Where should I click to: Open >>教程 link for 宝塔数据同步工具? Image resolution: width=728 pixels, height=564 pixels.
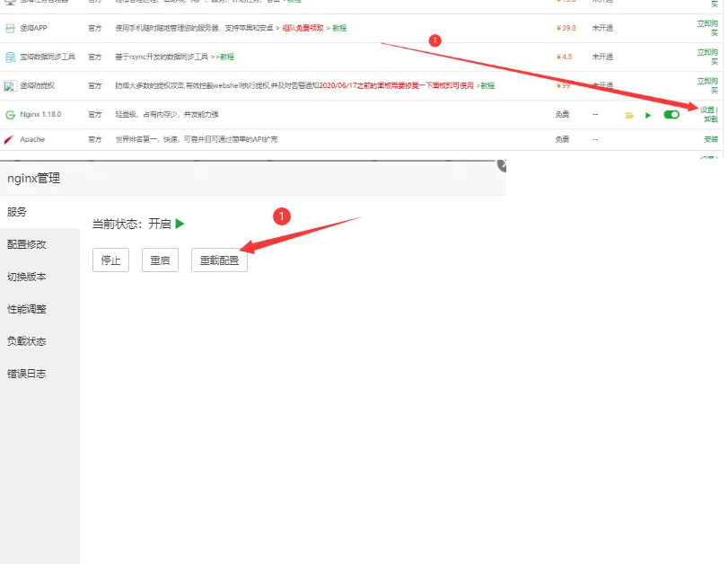(223, 57)
